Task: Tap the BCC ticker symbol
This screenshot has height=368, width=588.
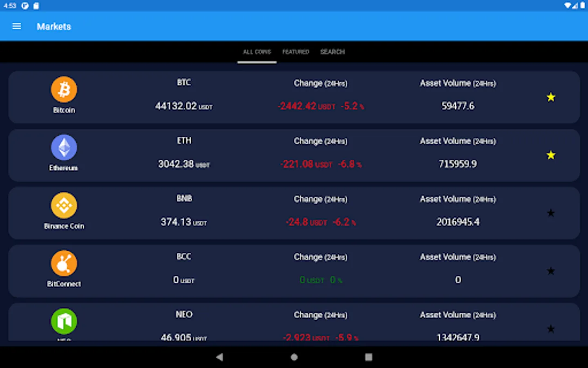Action: click(x=184, y=257)
